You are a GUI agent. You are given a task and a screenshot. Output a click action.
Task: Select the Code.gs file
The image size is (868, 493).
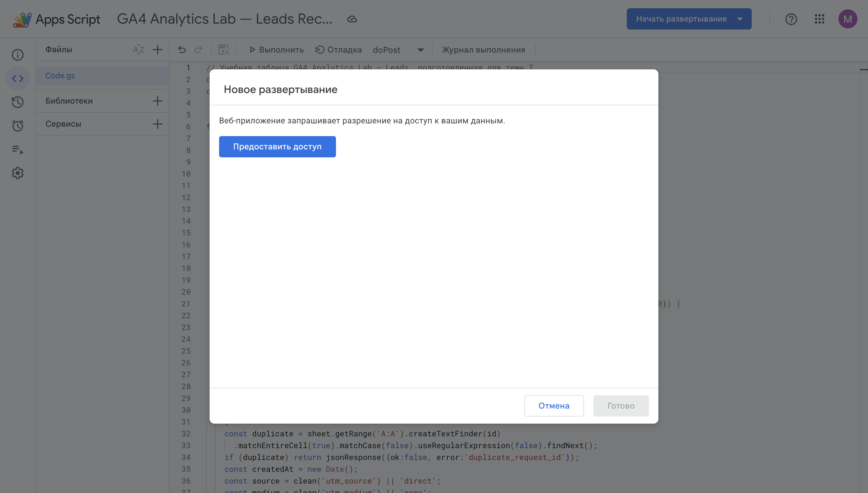tap(102, 76)
